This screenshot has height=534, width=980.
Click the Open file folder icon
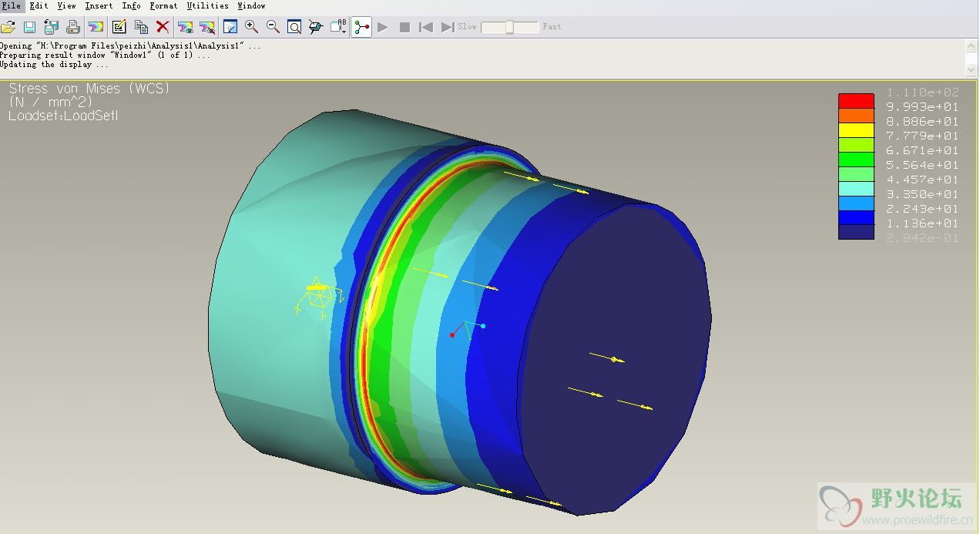point(8,27)
